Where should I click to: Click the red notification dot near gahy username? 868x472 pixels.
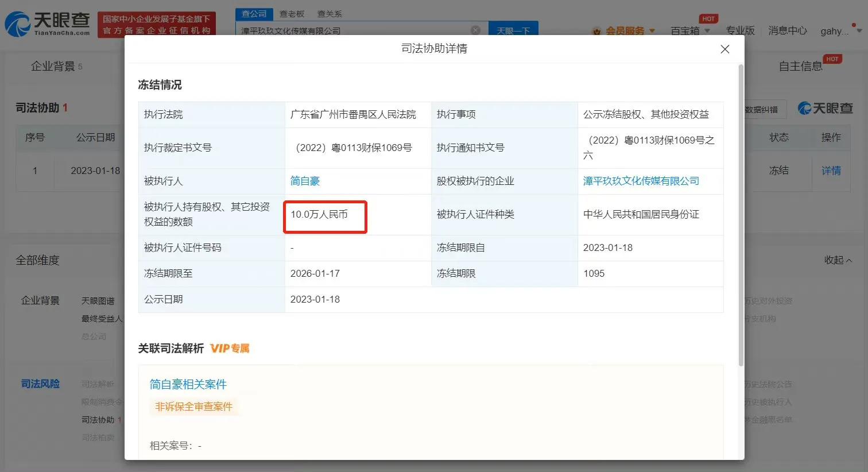click(855, 25)
